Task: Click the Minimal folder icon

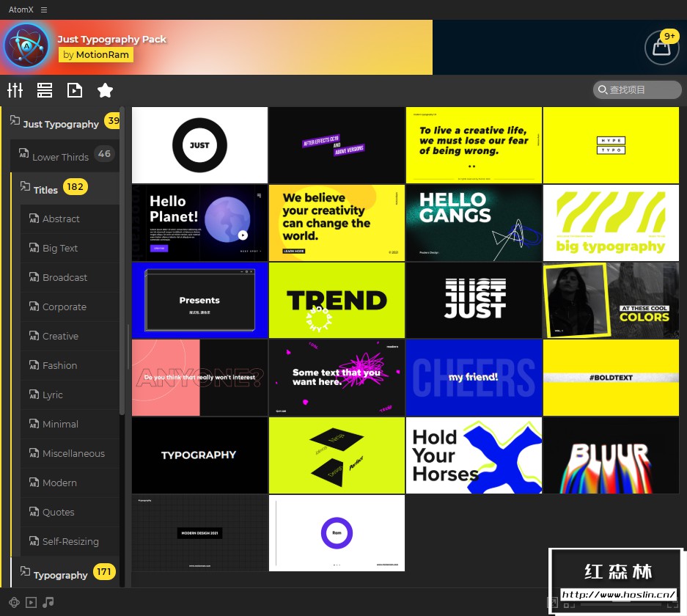Action: [x=34, y=424]
